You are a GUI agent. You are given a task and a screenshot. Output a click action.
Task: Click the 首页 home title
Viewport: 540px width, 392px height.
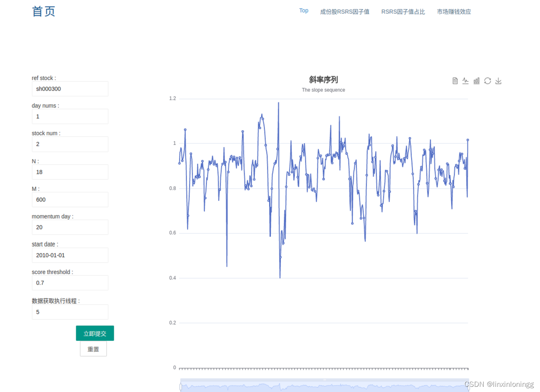point(44,11)
